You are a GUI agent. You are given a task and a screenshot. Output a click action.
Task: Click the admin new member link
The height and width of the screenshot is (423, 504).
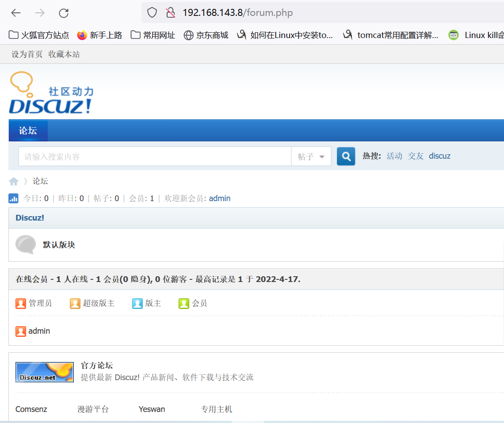220,198
